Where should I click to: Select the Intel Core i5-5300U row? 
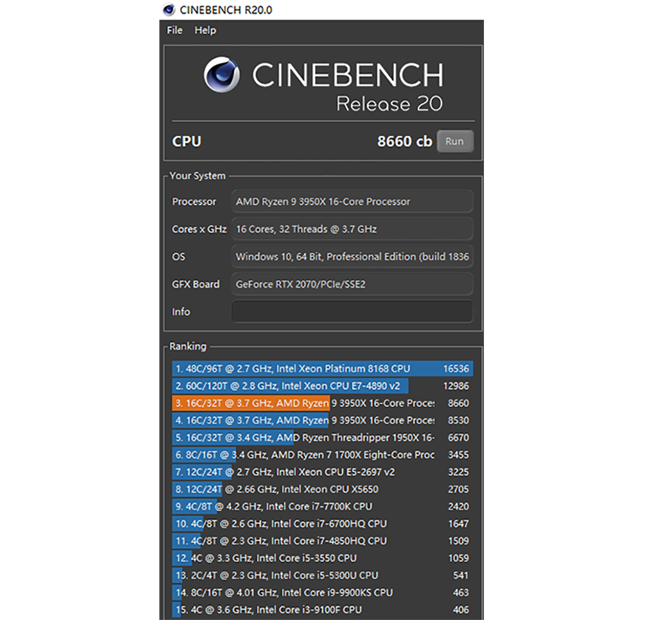pos(322,575)
